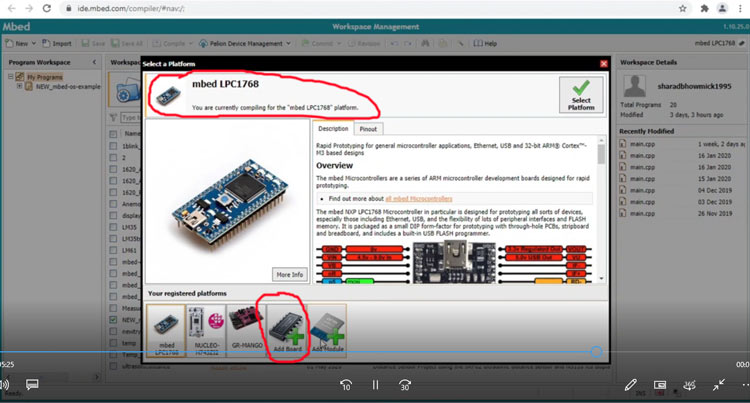750x403 pixels.
Task: Rewind video 10 seconds
Action: [x=346, y=385]
